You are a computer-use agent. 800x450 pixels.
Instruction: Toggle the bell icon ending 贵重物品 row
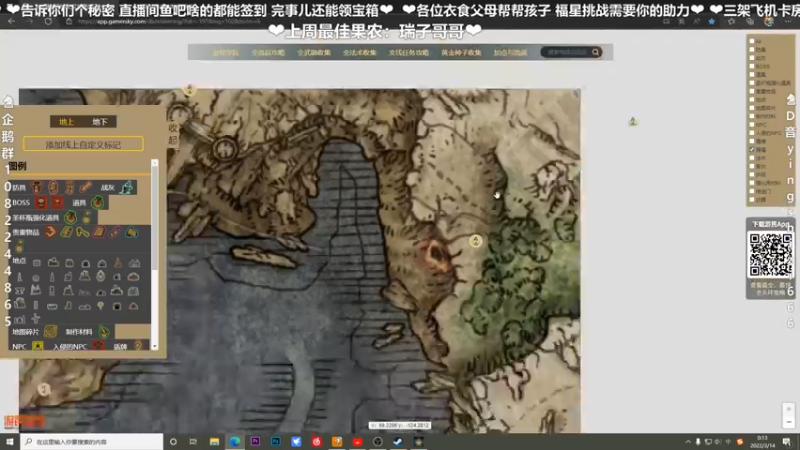[132, 233]
